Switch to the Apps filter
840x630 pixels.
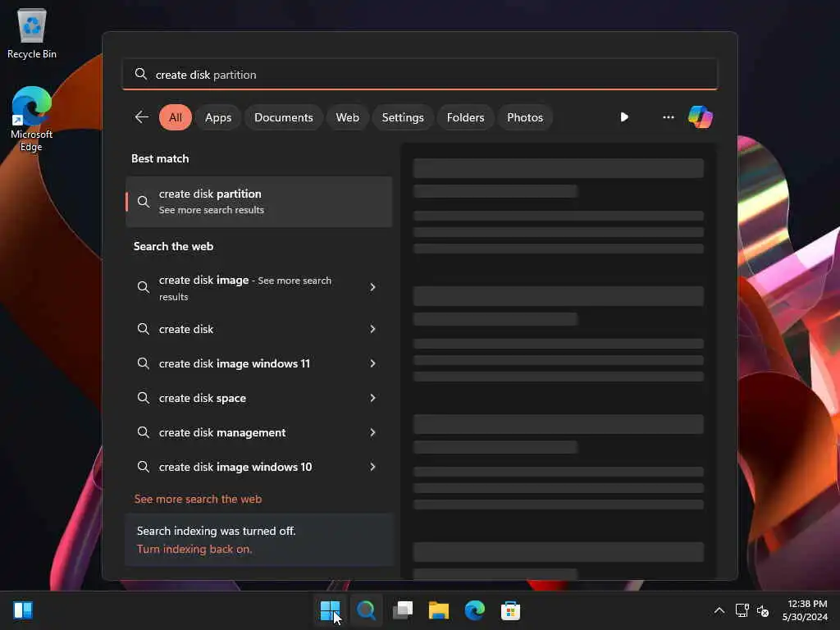(218, 117)
